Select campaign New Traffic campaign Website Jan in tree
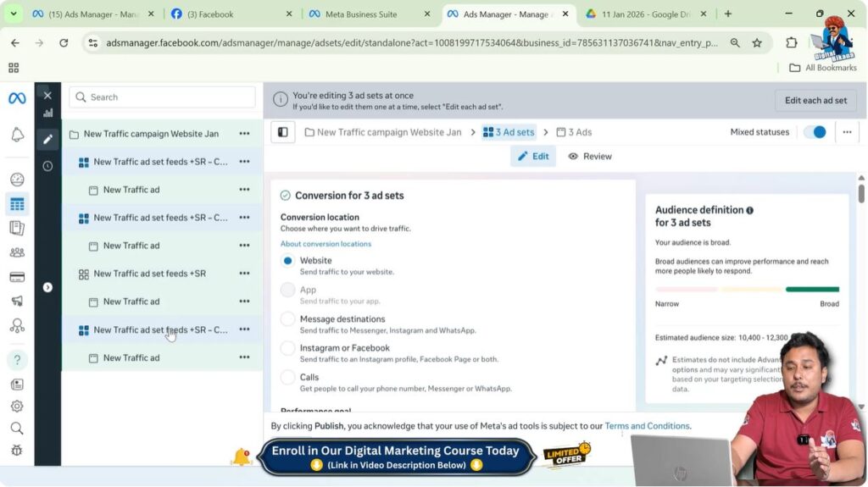868x487 pixels. 151,133
